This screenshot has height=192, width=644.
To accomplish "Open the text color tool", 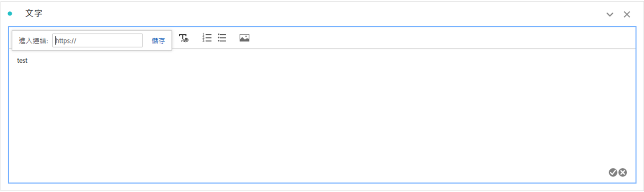I will coord(184,38).
